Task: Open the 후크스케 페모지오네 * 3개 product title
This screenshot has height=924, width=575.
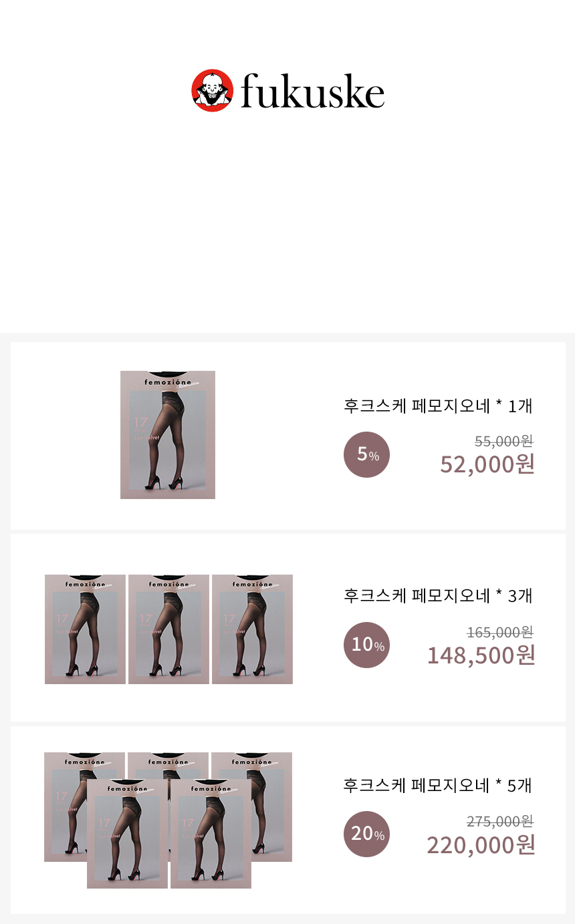Action: [x=438, y=595]
